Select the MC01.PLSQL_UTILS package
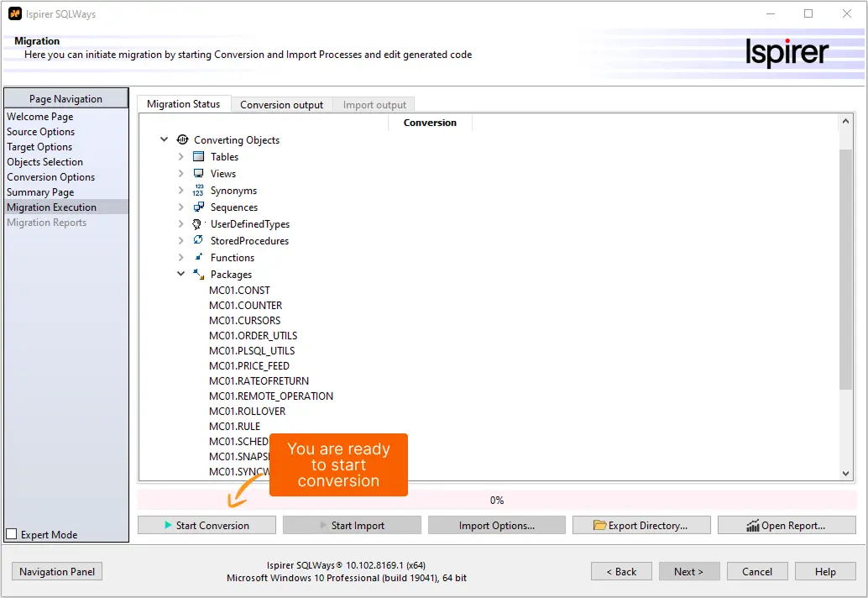 coord(252,350)
